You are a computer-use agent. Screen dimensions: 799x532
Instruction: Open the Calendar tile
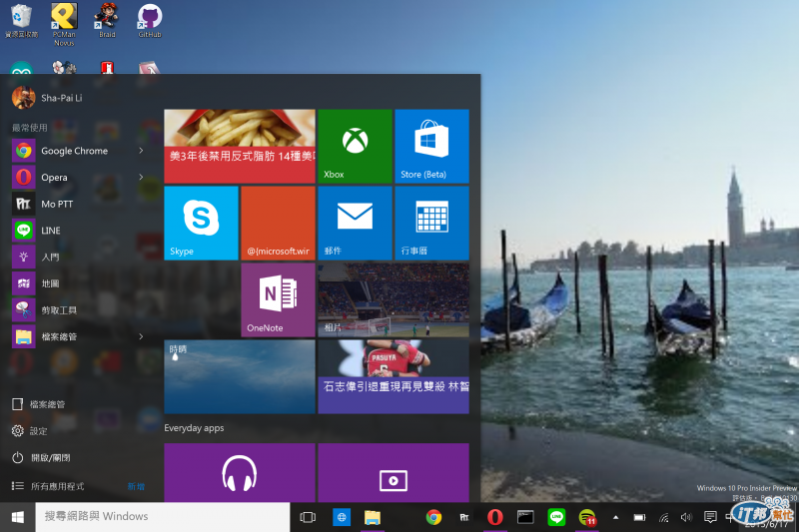pyautogui.click(x=431, y=223)
